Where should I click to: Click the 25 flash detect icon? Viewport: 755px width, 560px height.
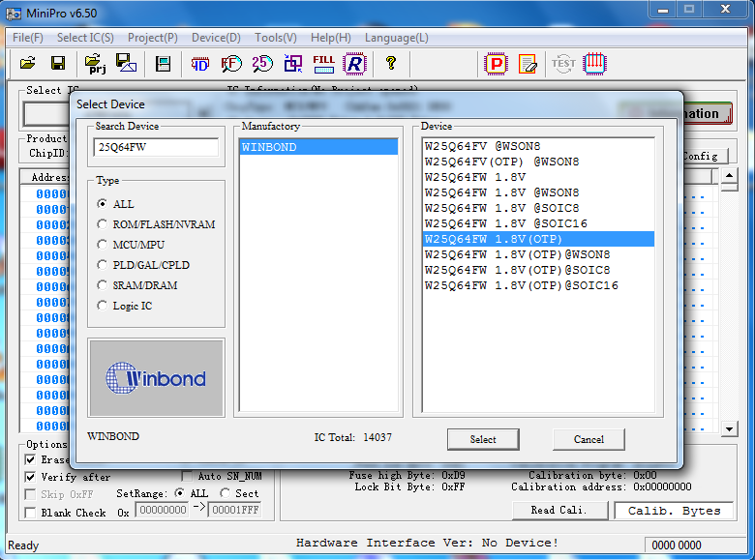pyautogui.click(x=262, y=64)
